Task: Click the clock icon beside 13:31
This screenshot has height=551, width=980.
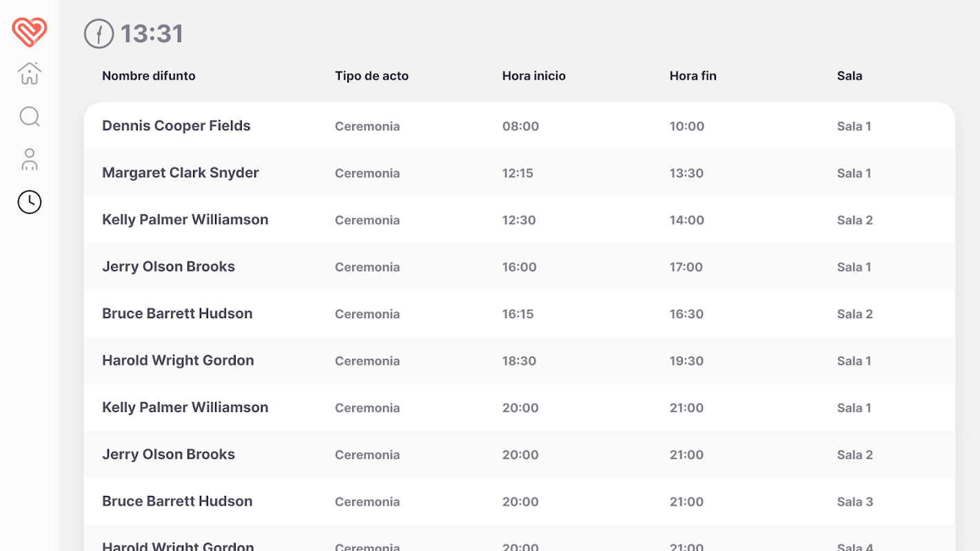Action: [99, 34]
